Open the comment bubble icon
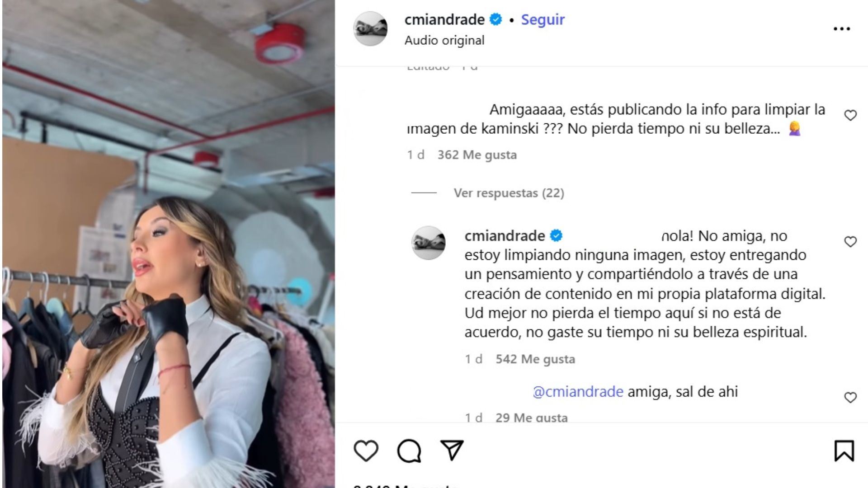This screenshot has width=868, height=488. click(409, 451)
